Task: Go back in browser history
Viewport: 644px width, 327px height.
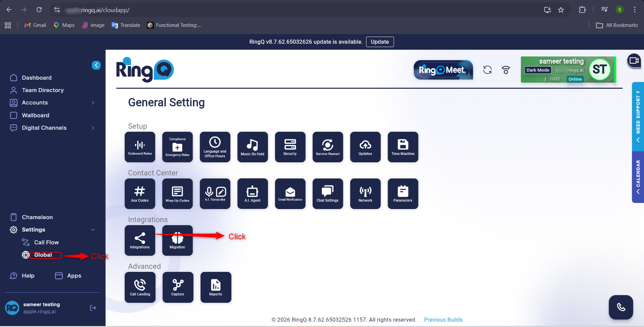Action: [x=9, y=10]
